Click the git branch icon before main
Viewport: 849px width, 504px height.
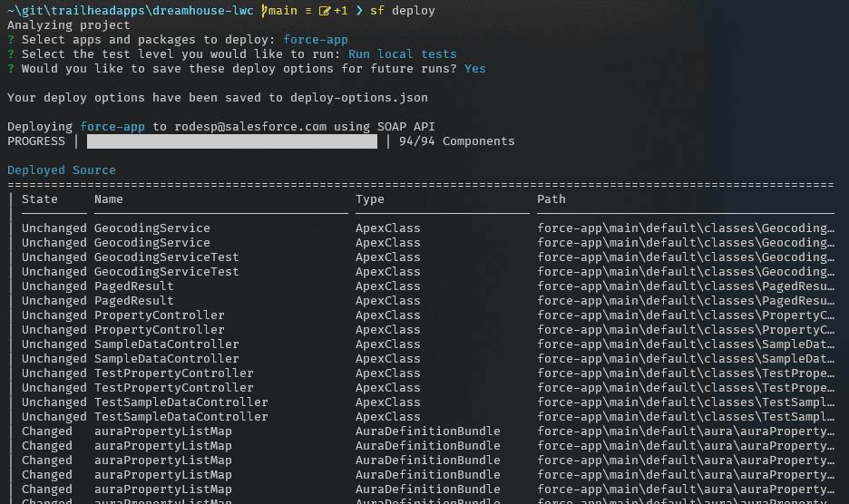(x=264, y=11)
